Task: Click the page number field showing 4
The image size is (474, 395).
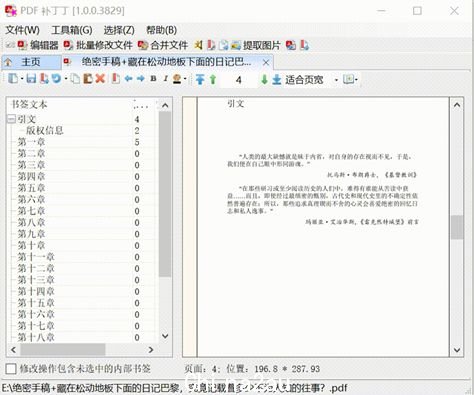Action: 238,80
